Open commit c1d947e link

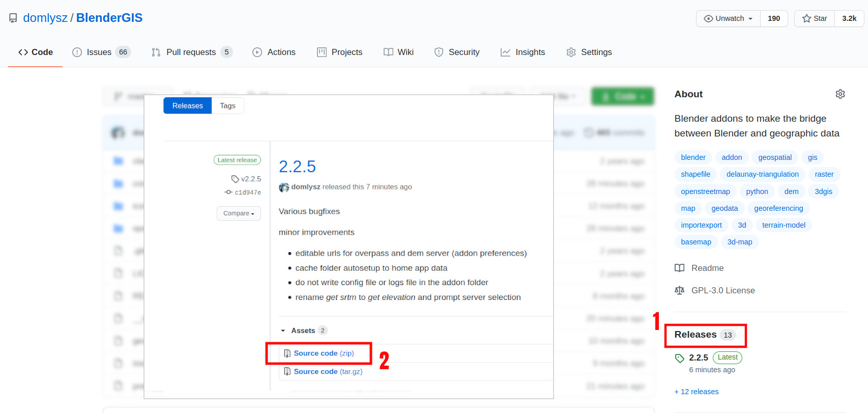pyautogui.click(x=243, y=192)
